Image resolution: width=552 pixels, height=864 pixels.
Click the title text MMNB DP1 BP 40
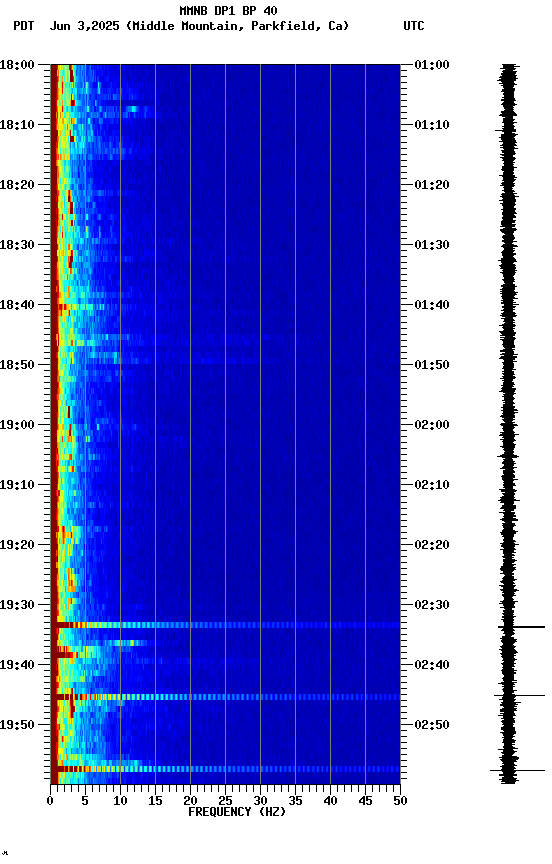(228, 10)
